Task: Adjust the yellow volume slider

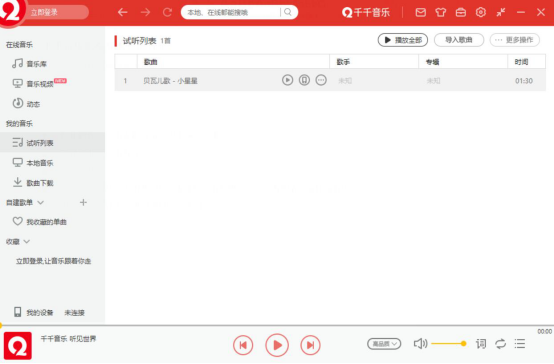Action: click(449, 344)
